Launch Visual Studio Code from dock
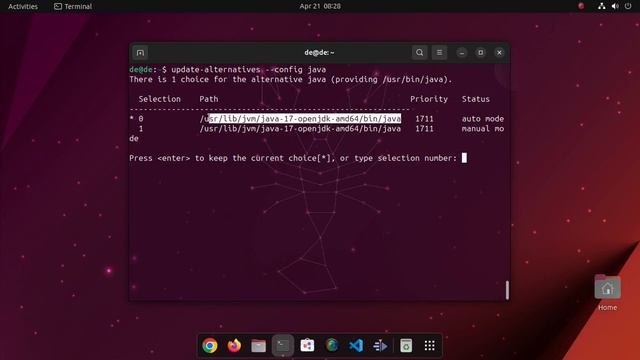 coord(356,346)
